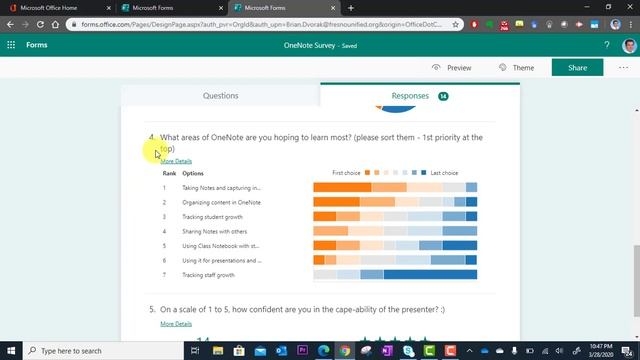Click the Share button
Screen dimensions: 640x360
[x=577, y=67]
